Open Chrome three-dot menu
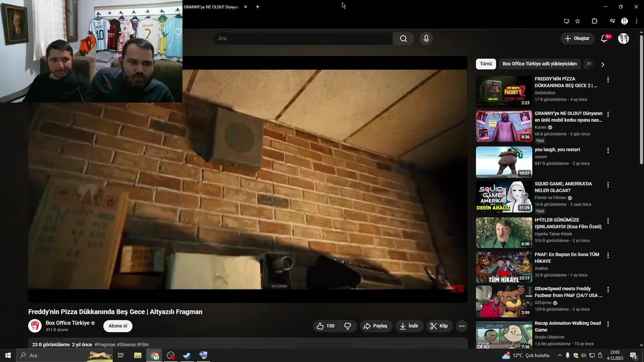Image resolution: width=644 pixels, height=362 pixels. [636, 21]
